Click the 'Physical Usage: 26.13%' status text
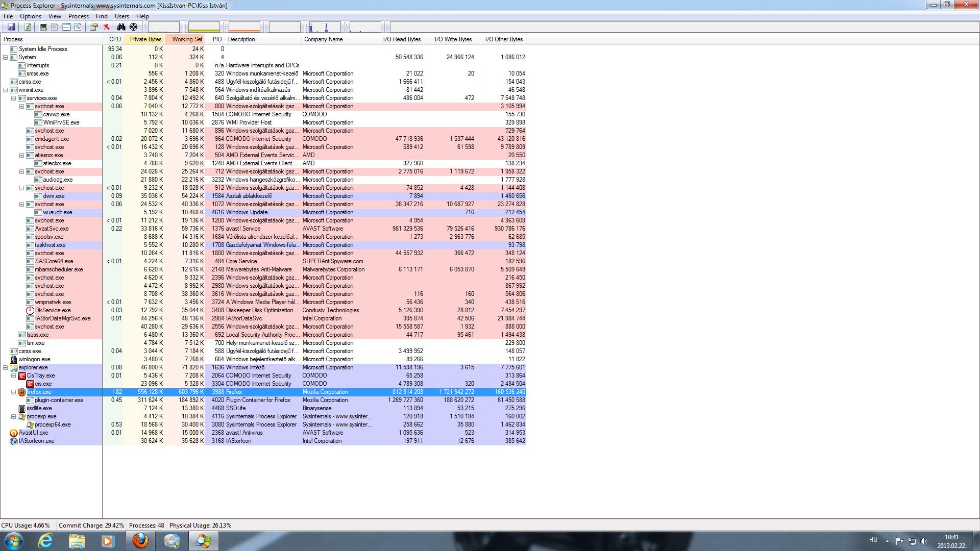980x551 pixels. 200,525
